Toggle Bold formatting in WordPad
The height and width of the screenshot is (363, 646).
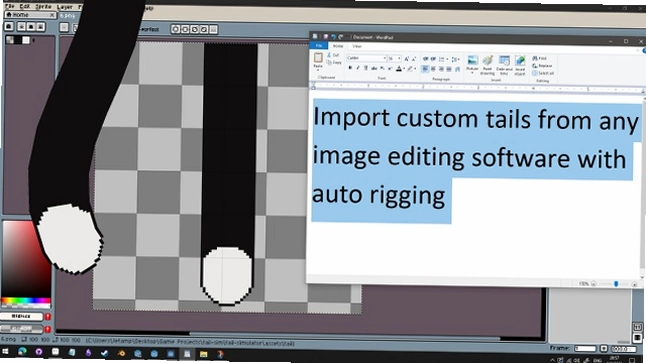click(350, 68)
